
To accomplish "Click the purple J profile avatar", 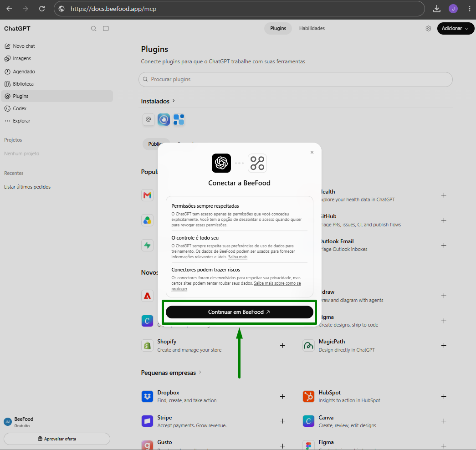I will 453,9.
